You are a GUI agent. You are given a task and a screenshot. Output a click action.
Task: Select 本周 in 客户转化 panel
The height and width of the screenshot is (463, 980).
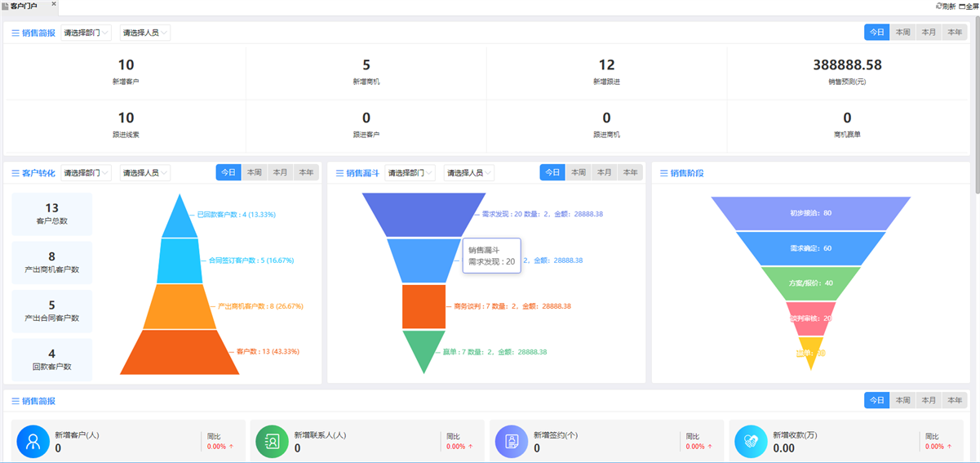pos(254,173)
